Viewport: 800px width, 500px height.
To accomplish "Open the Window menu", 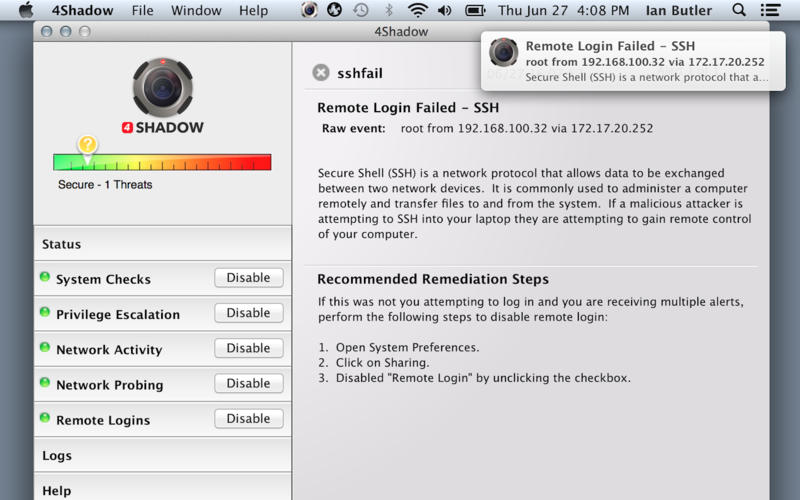I will pos(196,11).
